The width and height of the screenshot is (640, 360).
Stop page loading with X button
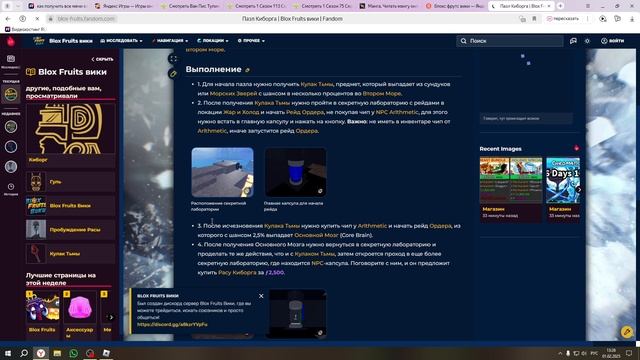tap(37, 19)
